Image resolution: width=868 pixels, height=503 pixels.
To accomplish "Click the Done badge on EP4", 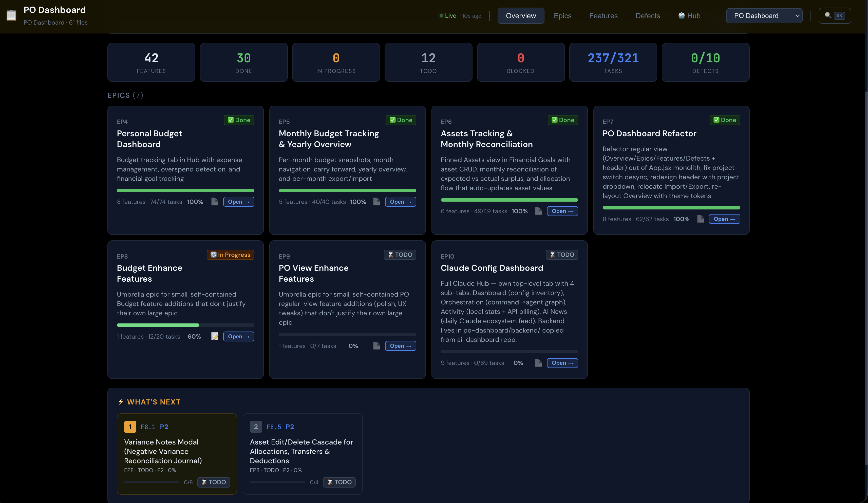I will 239,120.
